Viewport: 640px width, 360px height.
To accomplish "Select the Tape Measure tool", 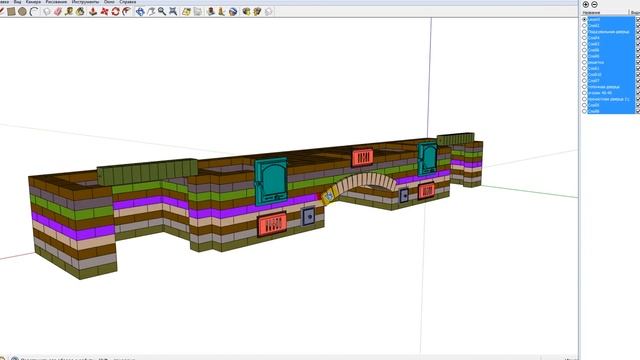I will point(69,11).
